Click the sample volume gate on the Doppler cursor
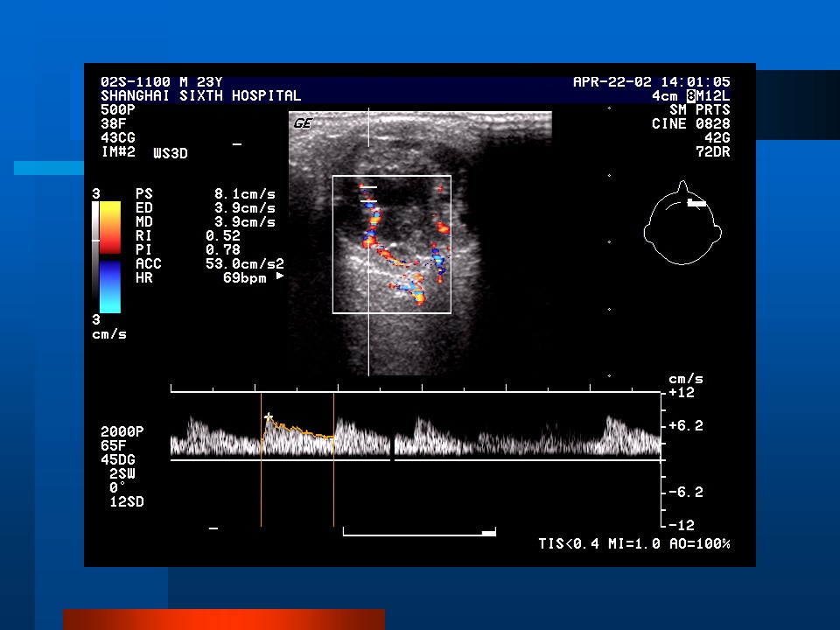 [x=368, y=194]
